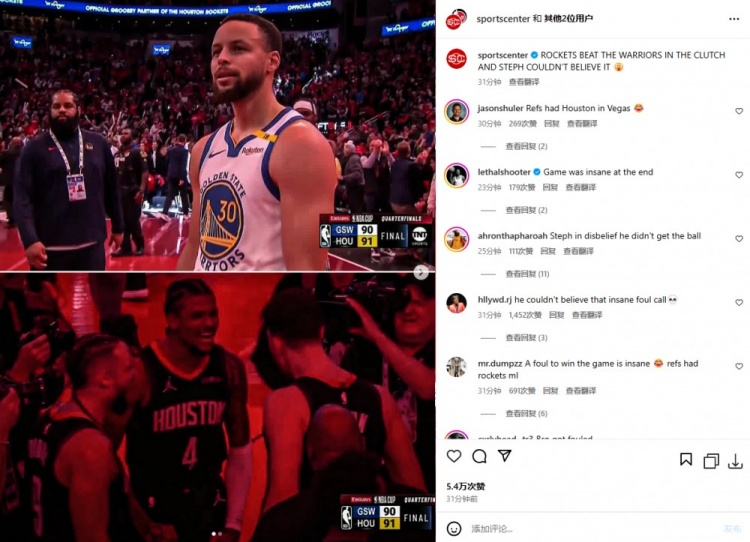Expand the 2 replies under jasonshuler's comment
The height and width of the screenshot is (542, 750).
526,146
